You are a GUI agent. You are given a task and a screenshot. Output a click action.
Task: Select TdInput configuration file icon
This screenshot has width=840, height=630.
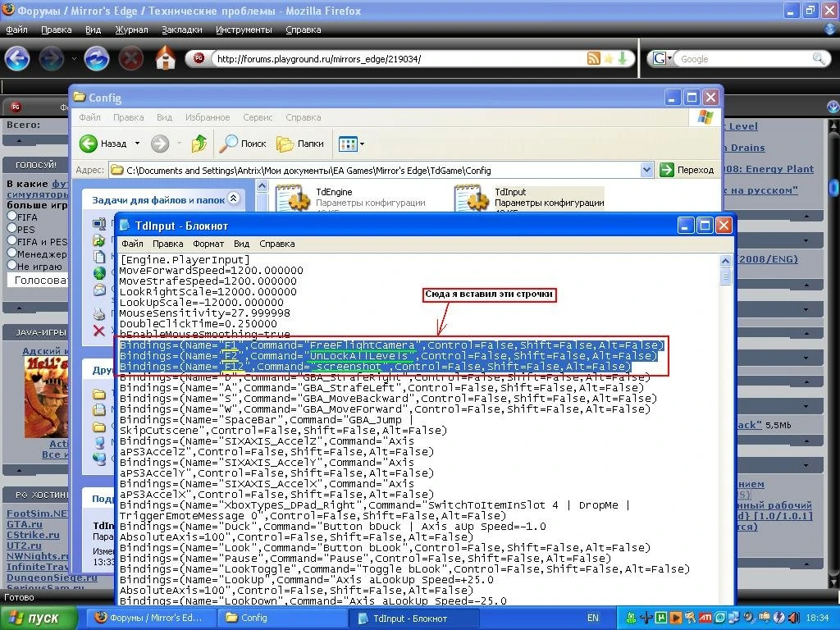[x=471, y=198]
